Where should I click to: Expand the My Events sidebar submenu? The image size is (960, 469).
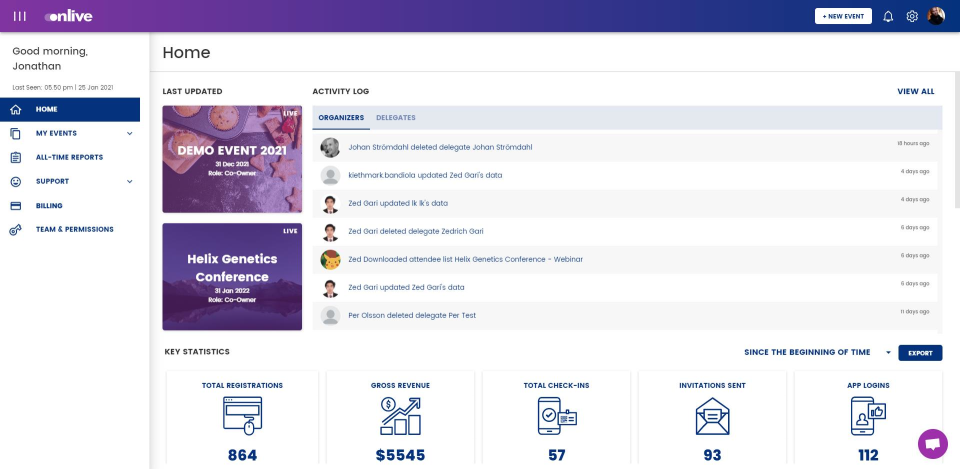[129, 133]
